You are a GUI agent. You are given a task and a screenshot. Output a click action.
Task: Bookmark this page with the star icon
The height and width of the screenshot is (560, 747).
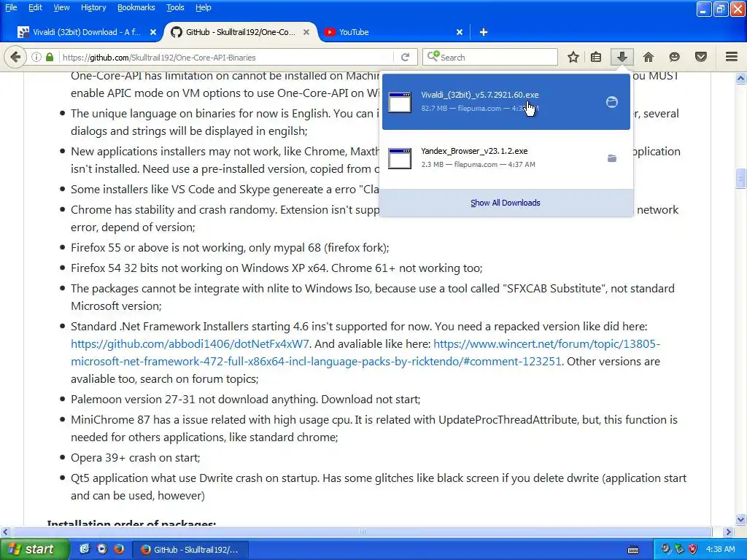coord(573,57)
